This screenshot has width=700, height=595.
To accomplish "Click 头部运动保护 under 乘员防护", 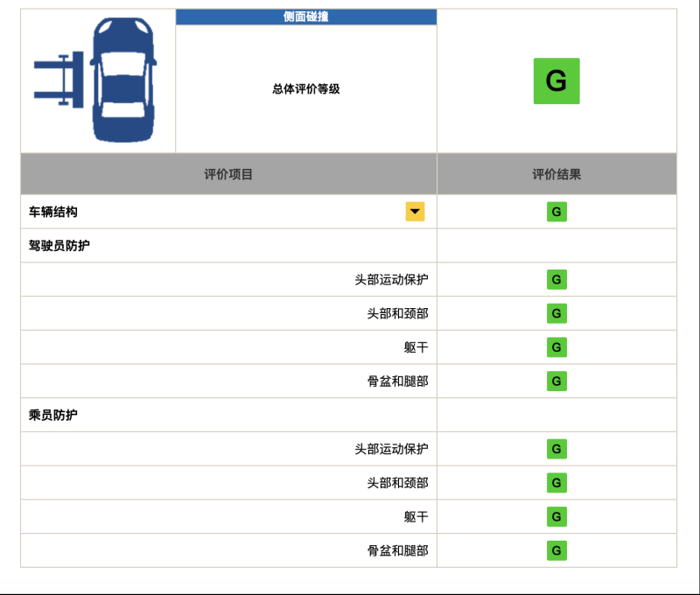I will tap(391, 449).
